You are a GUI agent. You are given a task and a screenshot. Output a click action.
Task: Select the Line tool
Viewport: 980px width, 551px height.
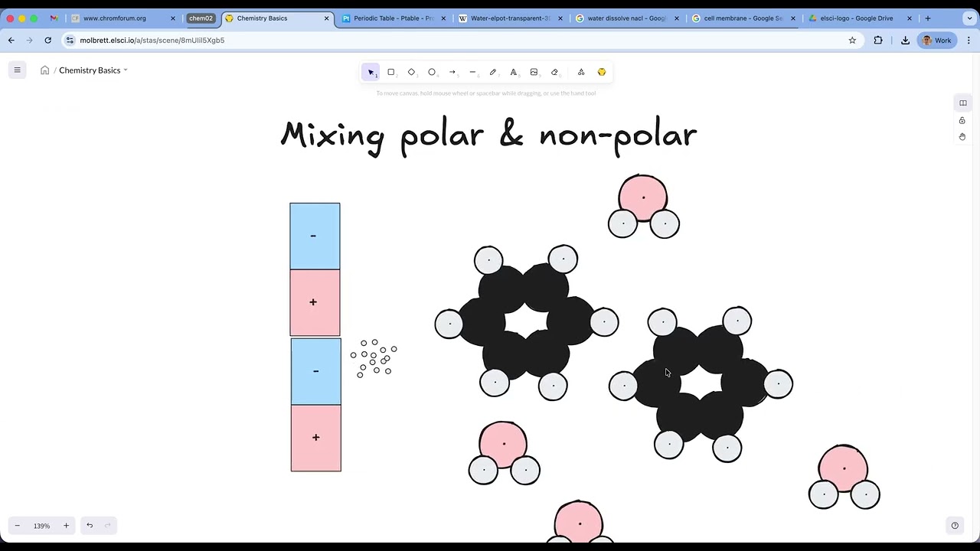point(472,72)
